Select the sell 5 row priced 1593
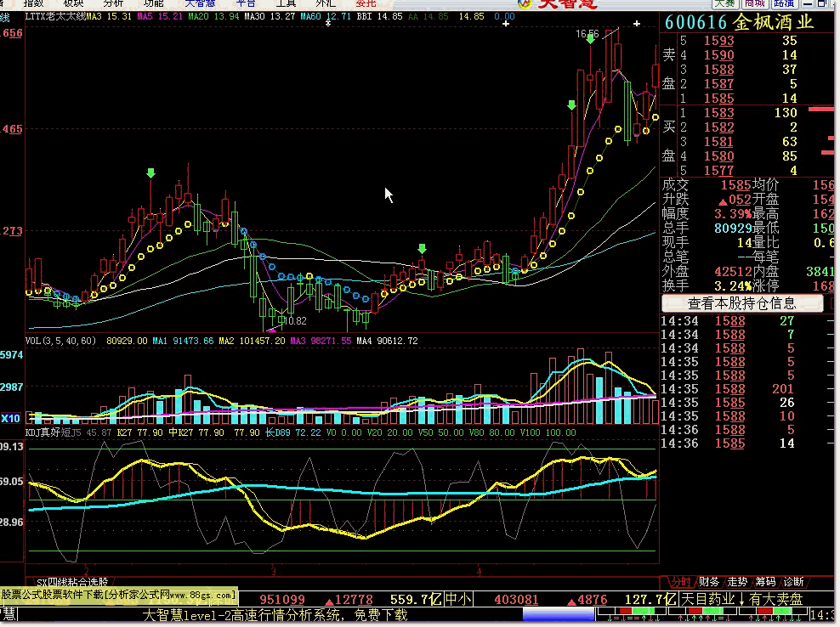 click(x=740, y=41)
